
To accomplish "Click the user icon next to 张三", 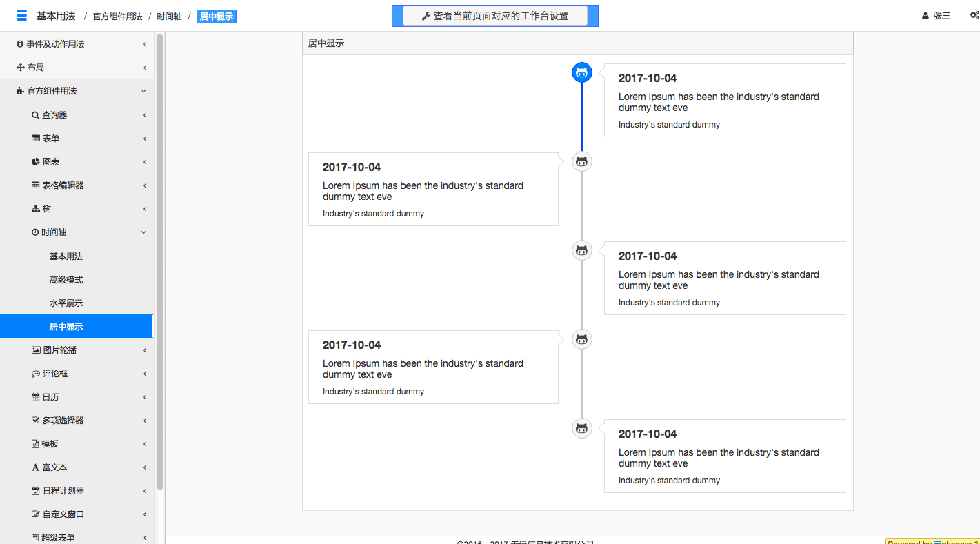I will pyautogui.click(x=926, y=16).
